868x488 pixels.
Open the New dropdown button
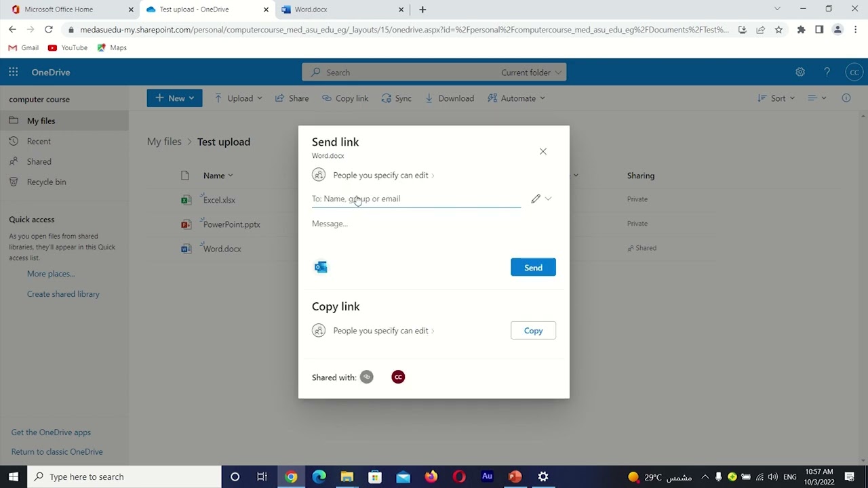174,98
